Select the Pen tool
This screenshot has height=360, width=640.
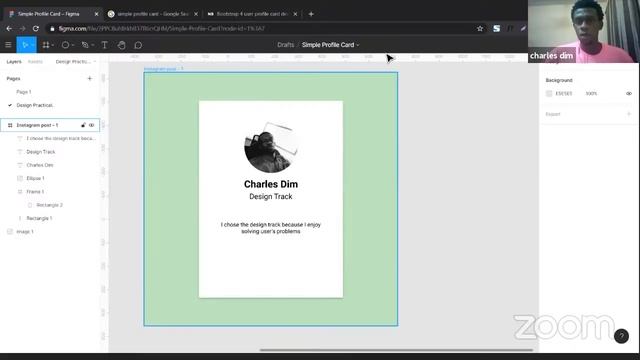[x=85, y=45]
